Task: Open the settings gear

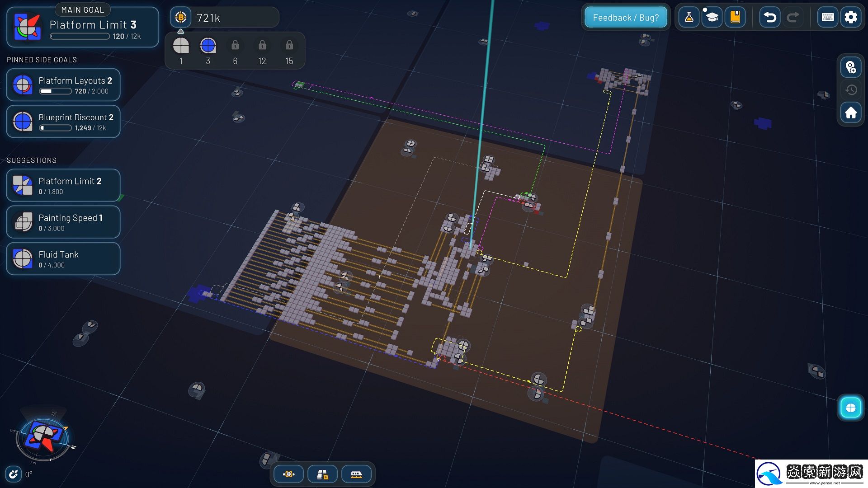Action: [851, 18]
